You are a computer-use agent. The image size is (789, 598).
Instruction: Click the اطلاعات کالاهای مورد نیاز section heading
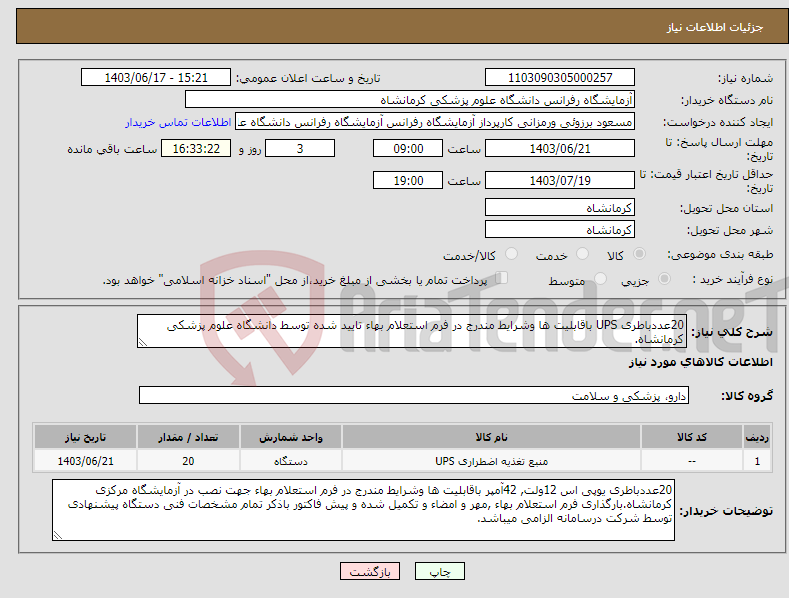tap(700, 362)
